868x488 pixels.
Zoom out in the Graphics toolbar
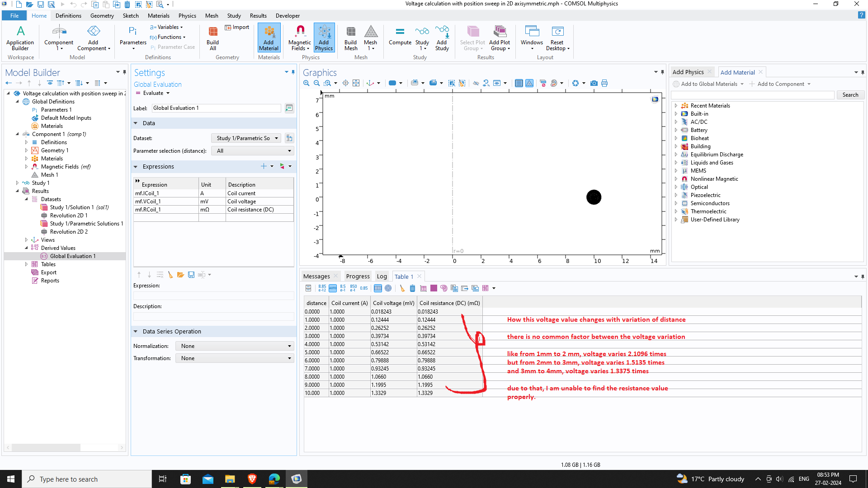pos(317,83)
